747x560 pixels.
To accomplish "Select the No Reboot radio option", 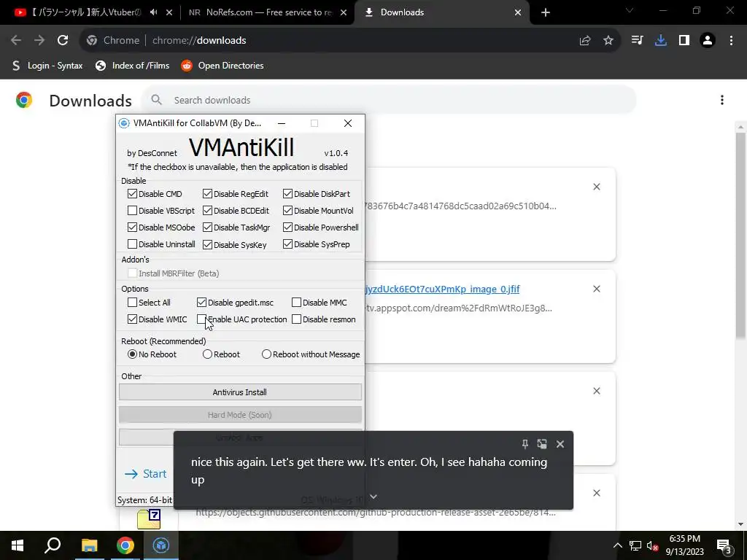I will pos(133,354).
